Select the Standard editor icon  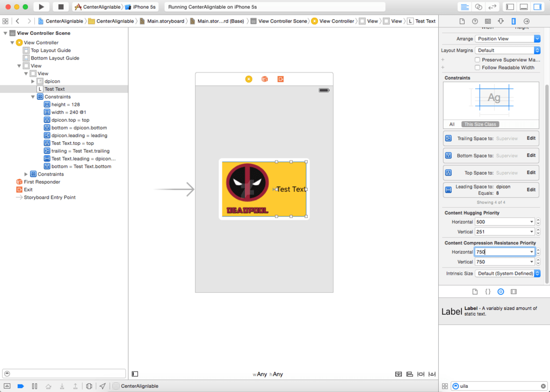465,7
